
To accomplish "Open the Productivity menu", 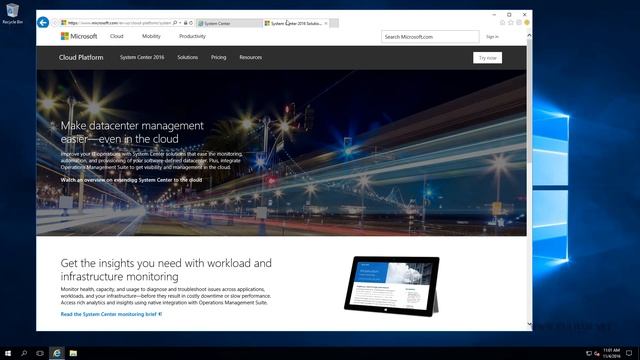I will 192,36.
